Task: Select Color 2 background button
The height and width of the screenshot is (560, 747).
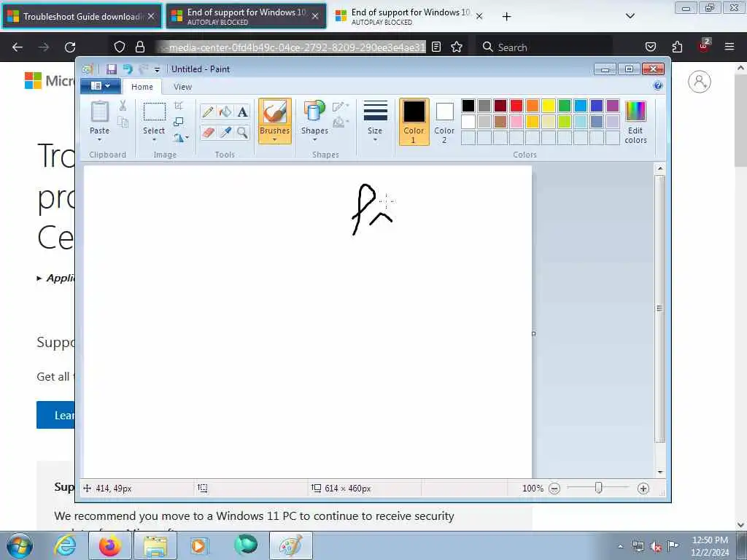Action: pos(444,122)
